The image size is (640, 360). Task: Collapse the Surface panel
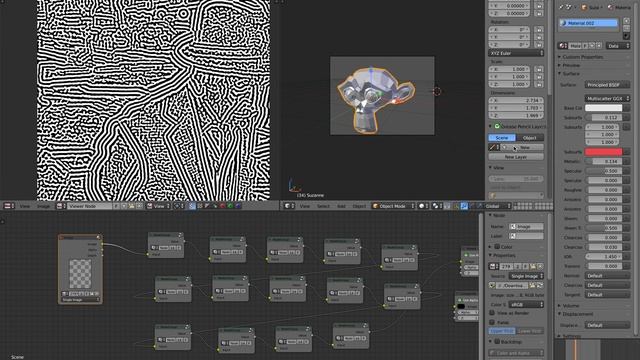pos(570,73)
